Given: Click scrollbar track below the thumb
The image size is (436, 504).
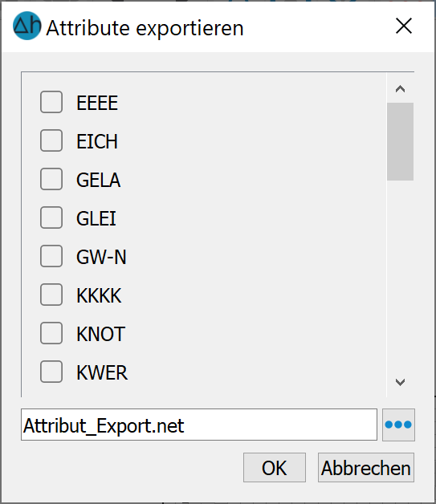Looking at the screenshot, I should pyautogui.click(x=400, y=274).
